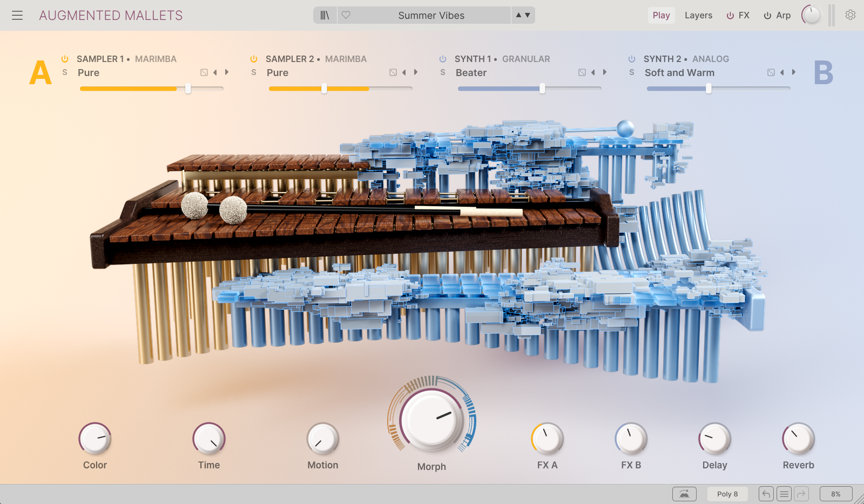
Task: Click the 8% CPU meter button
Action: click(x=835, y=494)
